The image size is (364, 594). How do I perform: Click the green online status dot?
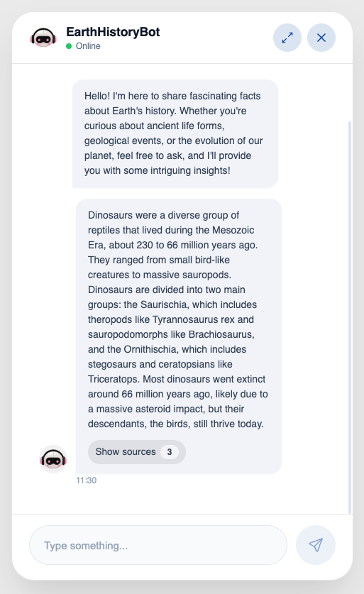tap(69, 46)
